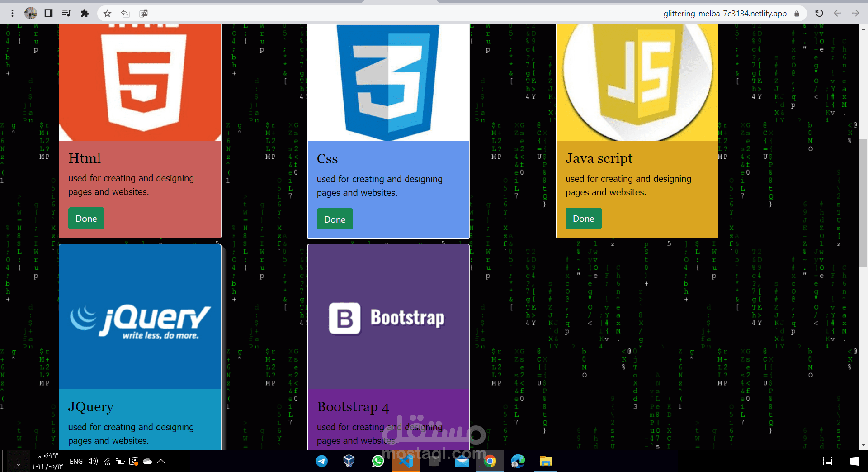Open the Chrome three-dot menu
Viewport: 868px width, 472px height.
tap(12, 13)
